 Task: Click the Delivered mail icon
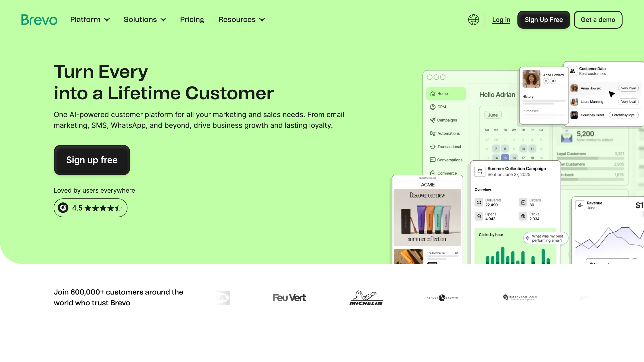click(x=479, y=202)
